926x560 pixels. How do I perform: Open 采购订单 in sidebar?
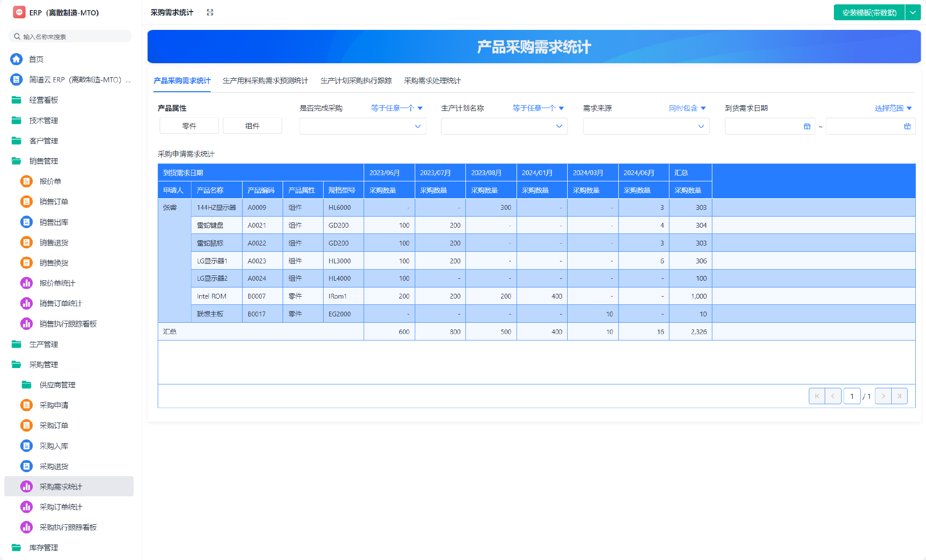[54, 425]
